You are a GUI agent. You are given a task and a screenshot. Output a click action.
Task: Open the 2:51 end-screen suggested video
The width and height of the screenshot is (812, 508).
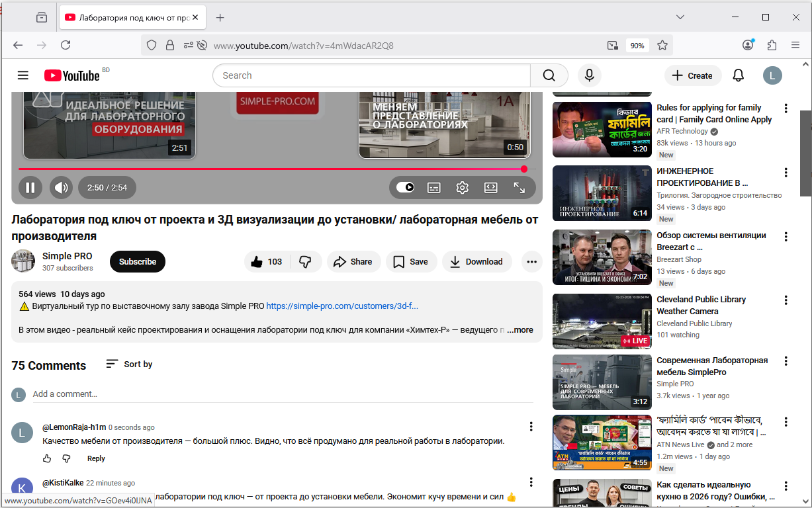coord(110,125)
